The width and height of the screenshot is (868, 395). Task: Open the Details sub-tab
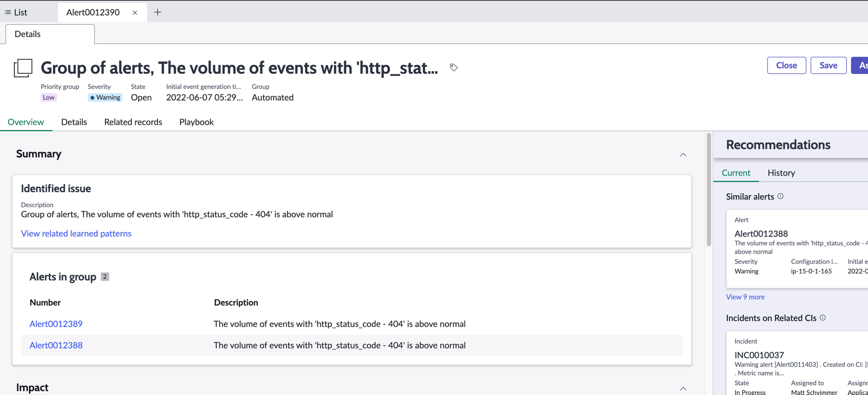[x=74, y=122]
